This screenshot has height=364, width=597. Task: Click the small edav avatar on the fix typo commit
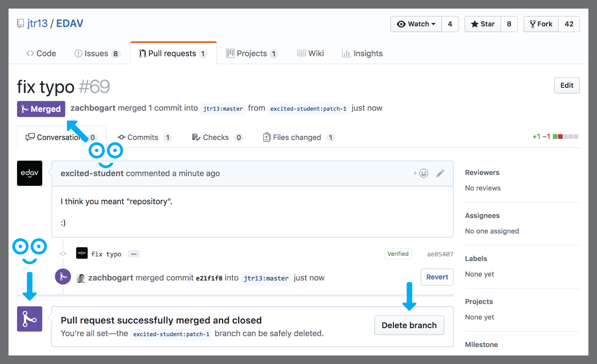point(82,253)
